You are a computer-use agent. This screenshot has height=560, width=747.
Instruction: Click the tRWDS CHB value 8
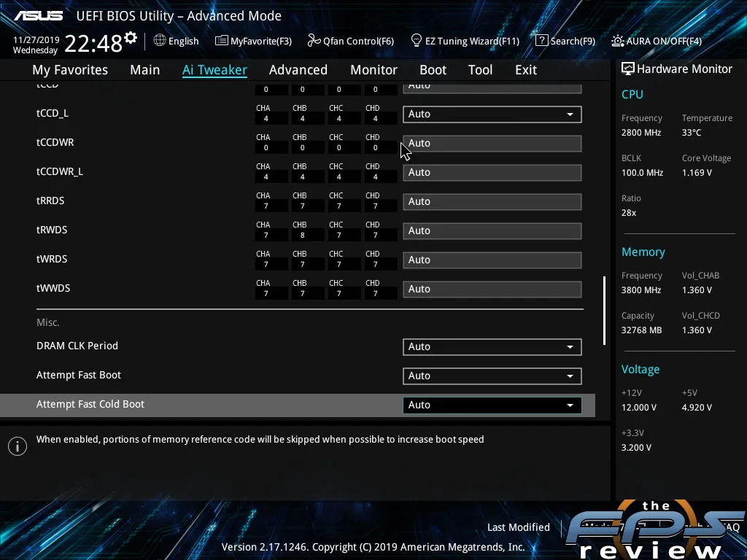pos(303,236)
